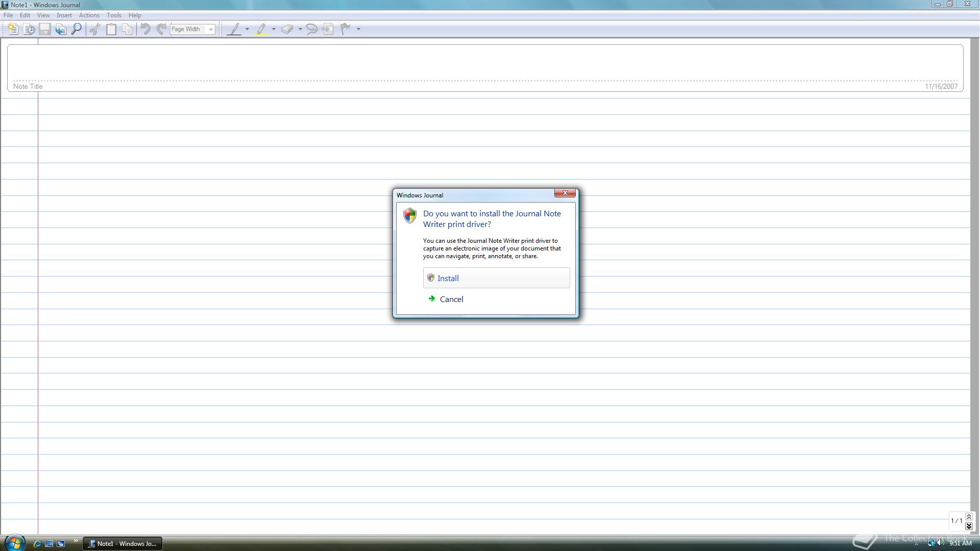Click the Import toolbar icon
980x551 pixels.
61,29
